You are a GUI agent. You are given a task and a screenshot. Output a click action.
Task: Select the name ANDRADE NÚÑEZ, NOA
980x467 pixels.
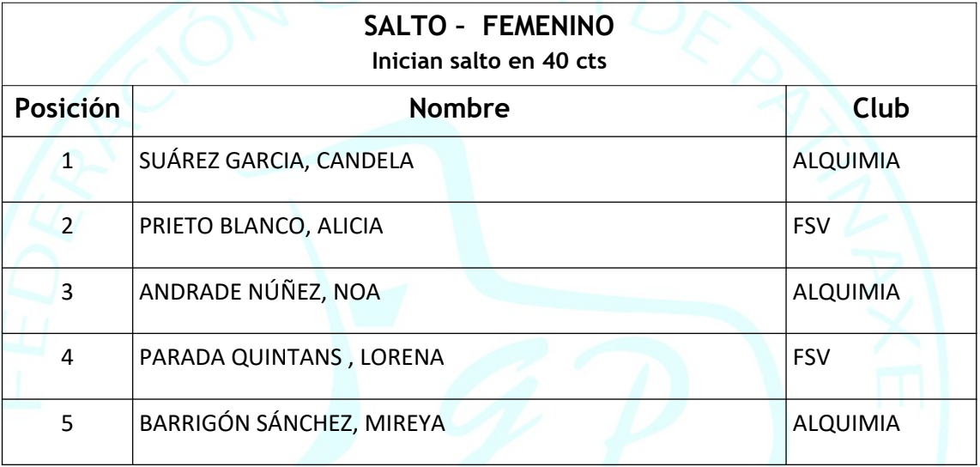click(259, 291)
